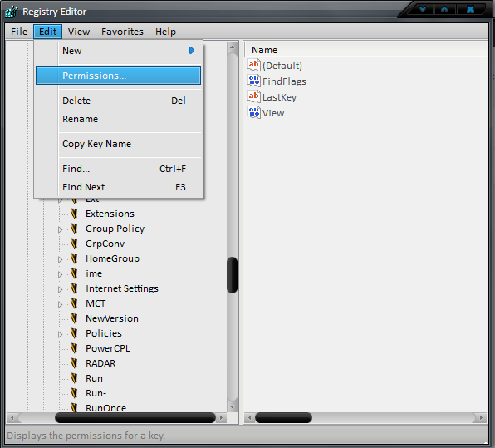Open the New submenu arrow
The height and width of the screenshot is (448, 495).
(192, 51)
